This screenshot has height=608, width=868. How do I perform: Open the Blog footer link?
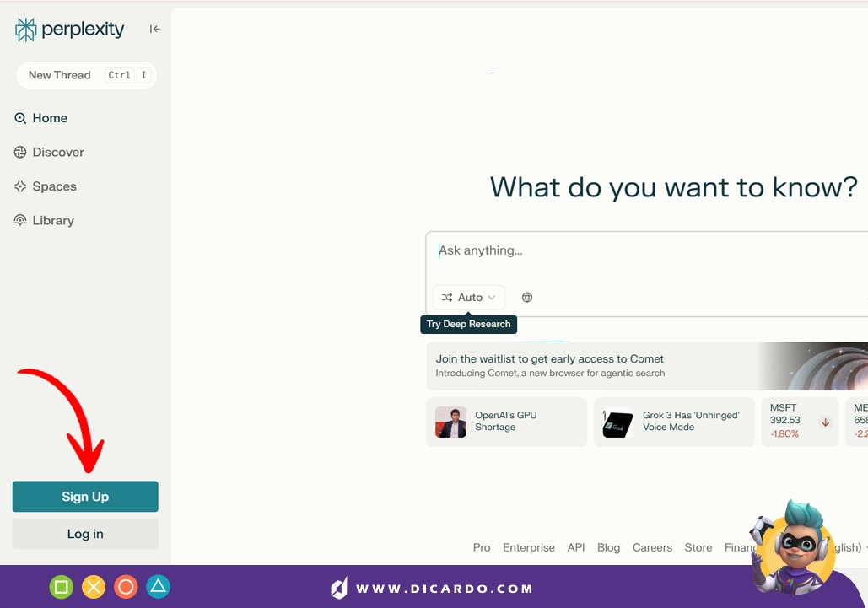point(608,547)
